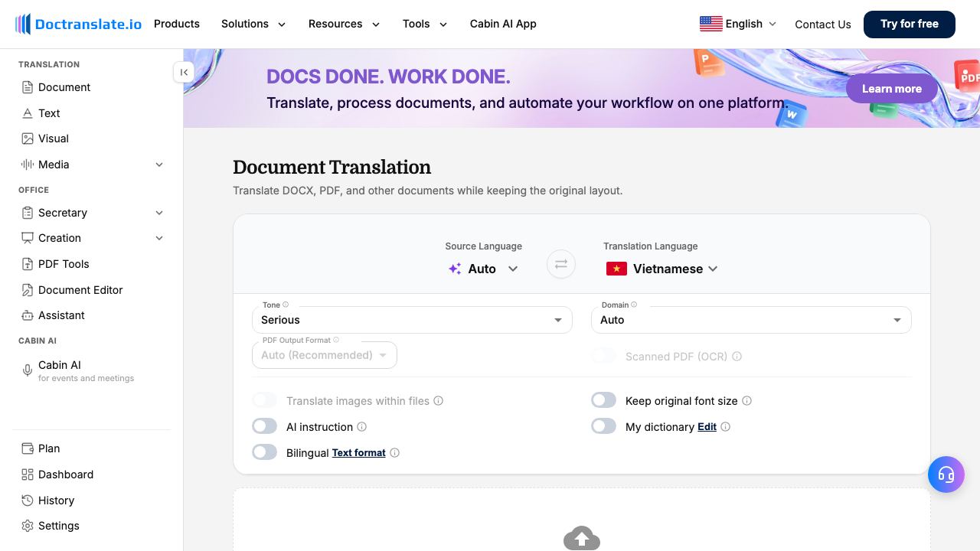This screenshot has width=980, height=551.
Task: Open the Domain dropdown set to Auto
Action: point(751,320)
